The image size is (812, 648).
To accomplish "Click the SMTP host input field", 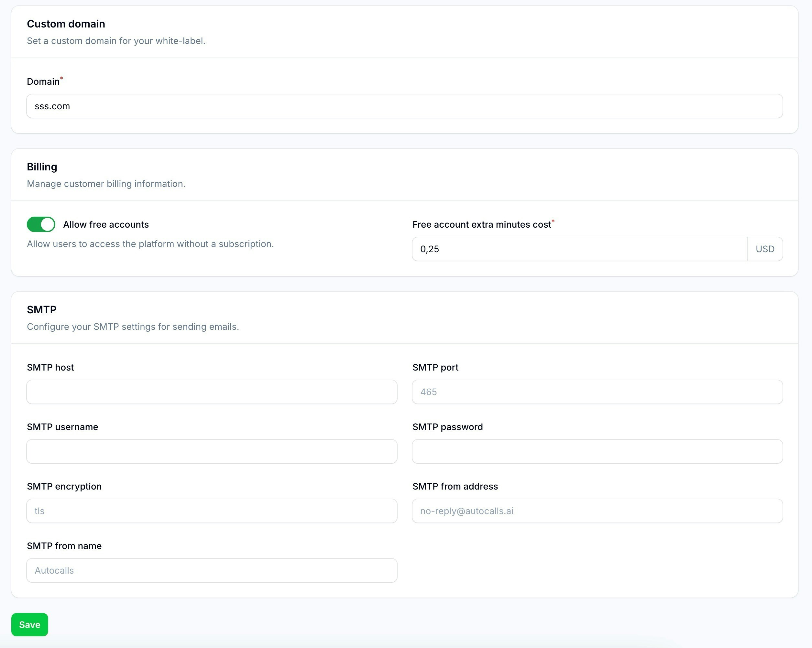I will (211, 392).
